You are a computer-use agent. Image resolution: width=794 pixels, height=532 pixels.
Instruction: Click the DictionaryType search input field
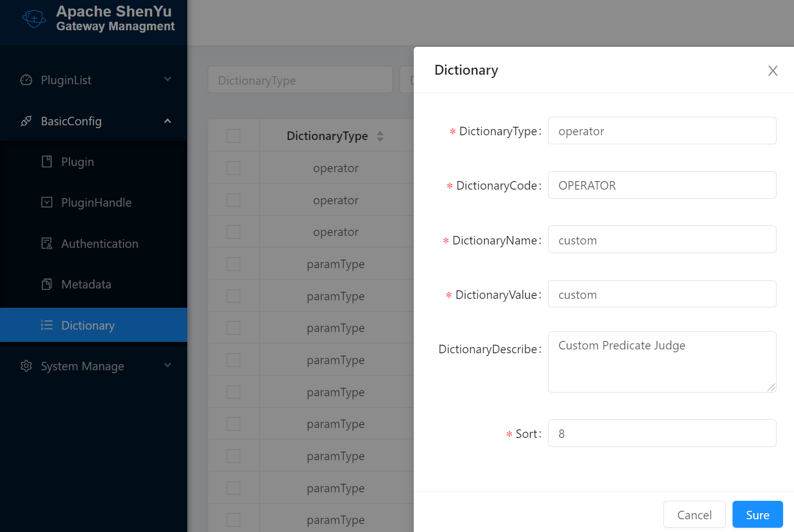click(x=300, y=80)
